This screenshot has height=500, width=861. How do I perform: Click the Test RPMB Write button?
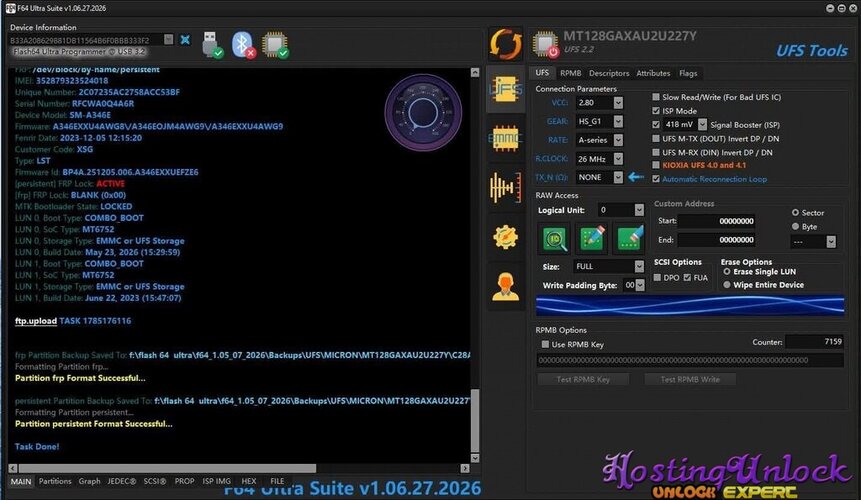point(690,379)
